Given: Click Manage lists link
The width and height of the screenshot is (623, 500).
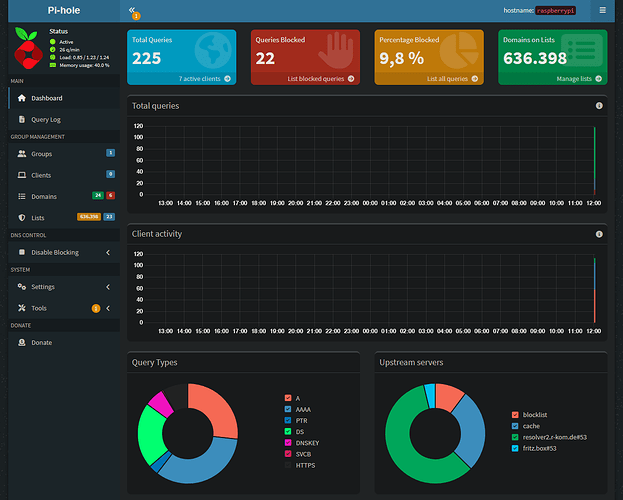Looking at the screenshot, I should pyautogui.click(x=574, y=79).
